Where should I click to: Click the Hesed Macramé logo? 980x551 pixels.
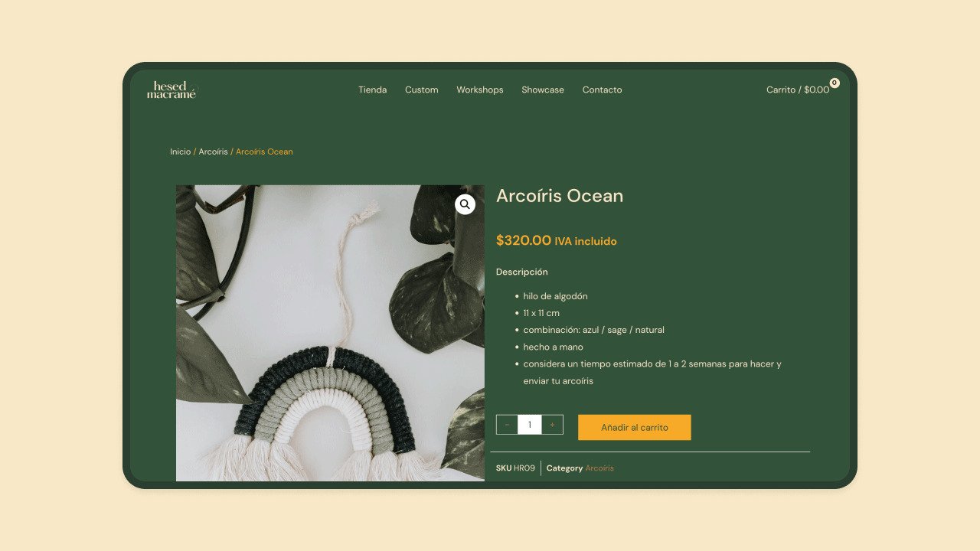[171, 90]
